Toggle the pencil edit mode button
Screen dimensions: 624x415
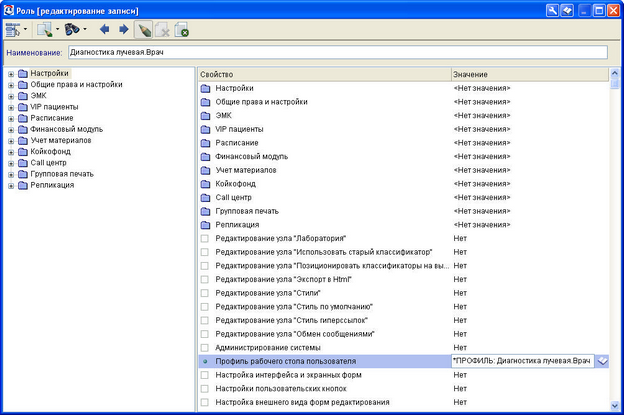[143, 29]
